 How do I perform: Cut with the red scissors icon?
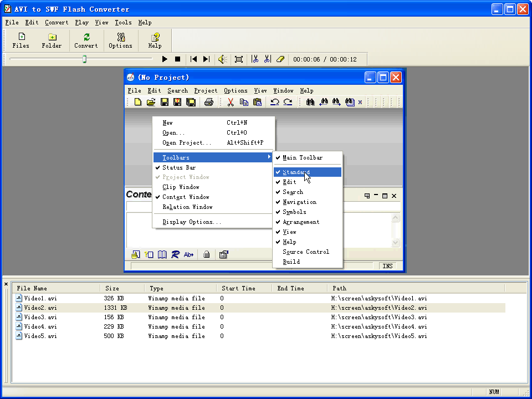tap(231, 102)
